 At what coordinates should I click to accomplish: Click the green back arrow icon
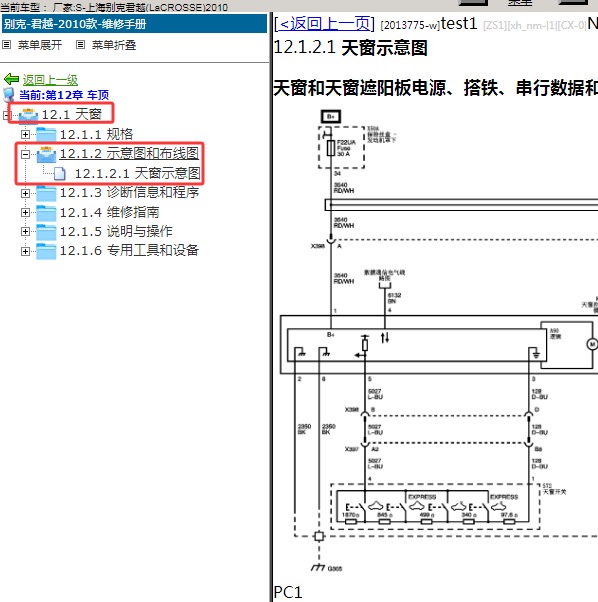pyautogui.click(x=11, y=79)
